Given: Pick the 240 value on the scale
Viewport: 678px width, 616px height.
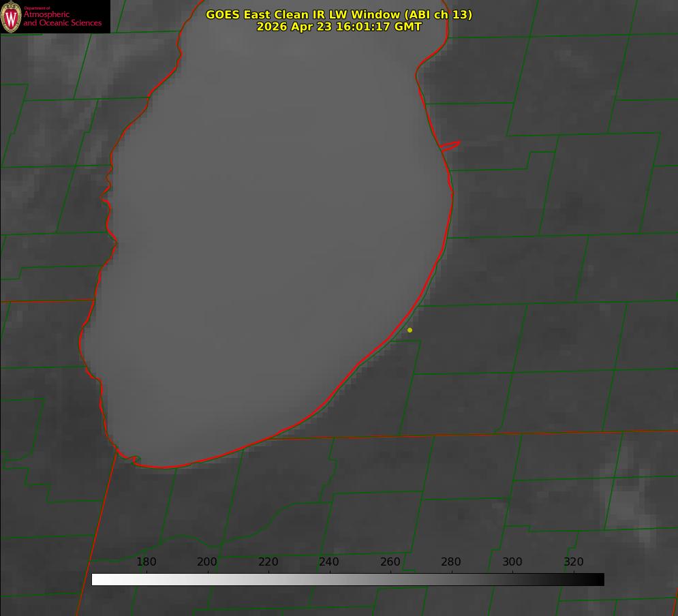Looking at the screenshot, I should [329, 561].
